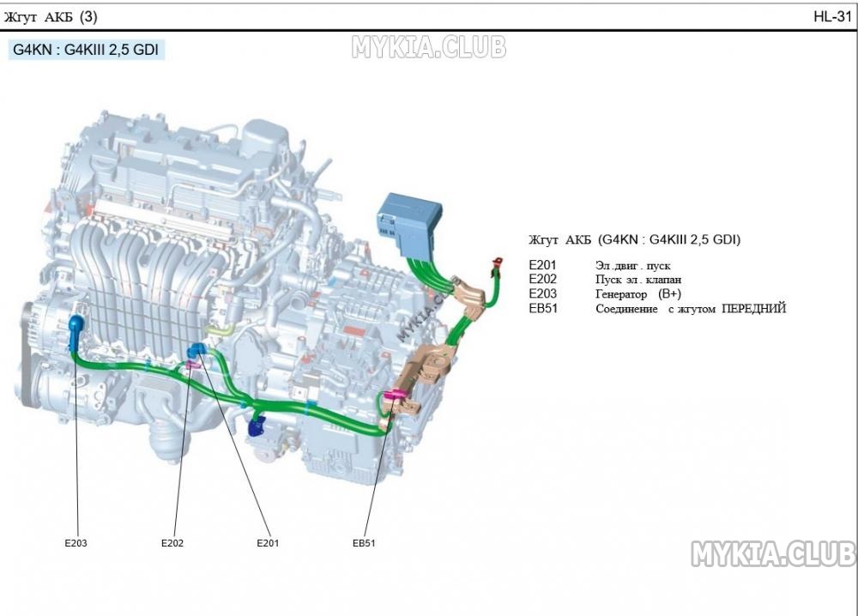Click the Жгут АКБ (3) page title
Image resolution: width=858 pixels, height=616 pixels.
coord(51,17)
